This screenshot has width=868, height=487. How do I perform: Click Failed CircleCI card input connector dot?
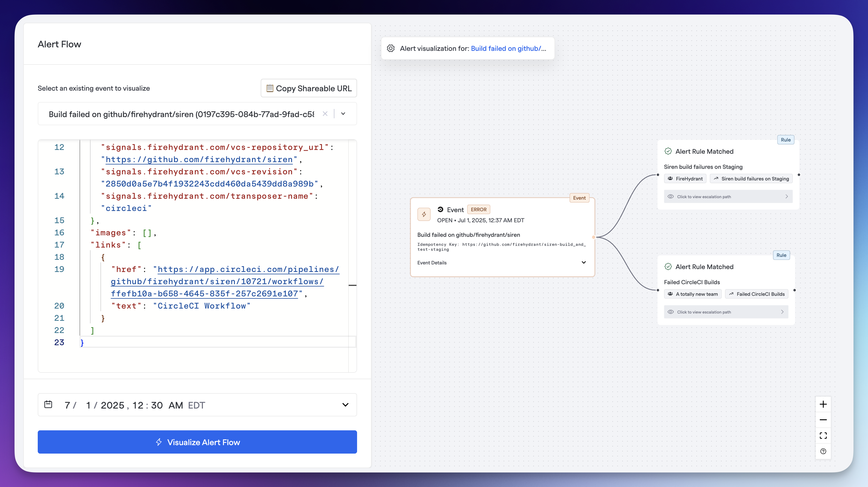pyautogui.click(x=658, y=290)
